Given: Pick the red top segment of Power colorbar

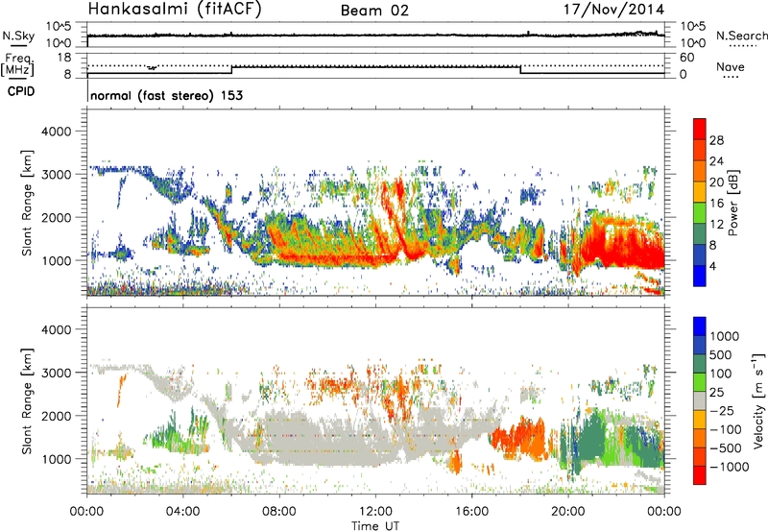Looking at the screenshot, I should 700,129.
